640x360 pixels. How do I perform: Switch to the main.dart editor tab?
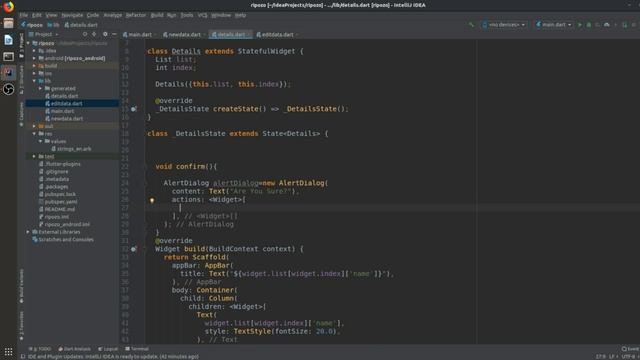click(140, 35)
